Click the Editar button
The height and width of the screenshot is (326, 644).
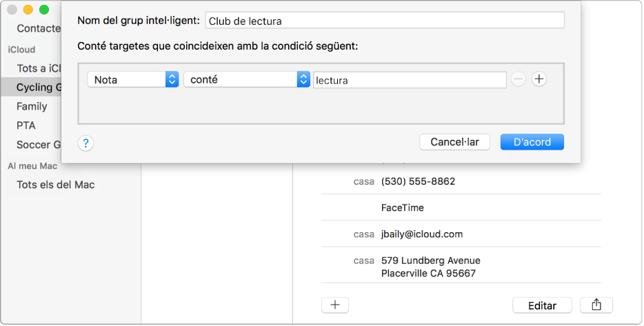tap(543, 305)
